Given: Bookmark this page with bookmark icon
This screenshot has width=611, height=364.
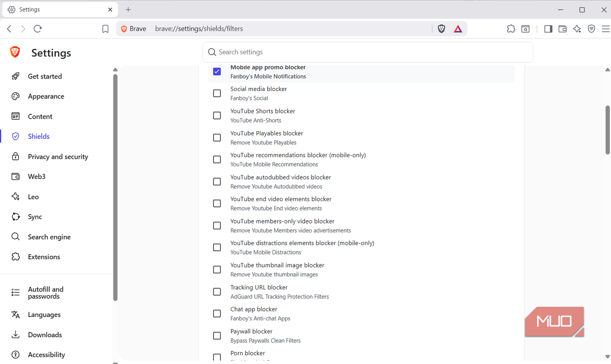Looking at the screenshot, I should pos(105,29).
